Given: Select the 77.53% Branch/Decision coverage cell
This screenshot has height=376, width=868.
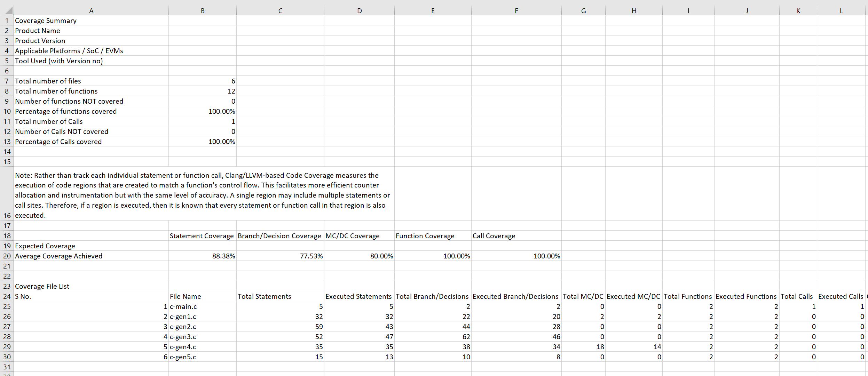Looking at the screenshot, I should click(x=311, y=256).
